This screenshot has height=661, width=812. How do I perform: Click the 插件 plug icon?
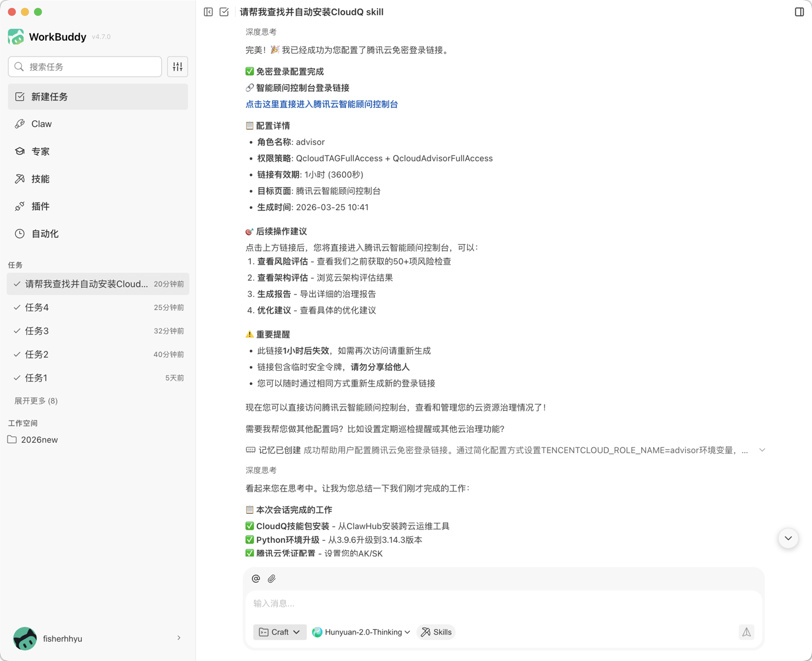(20, 206)
